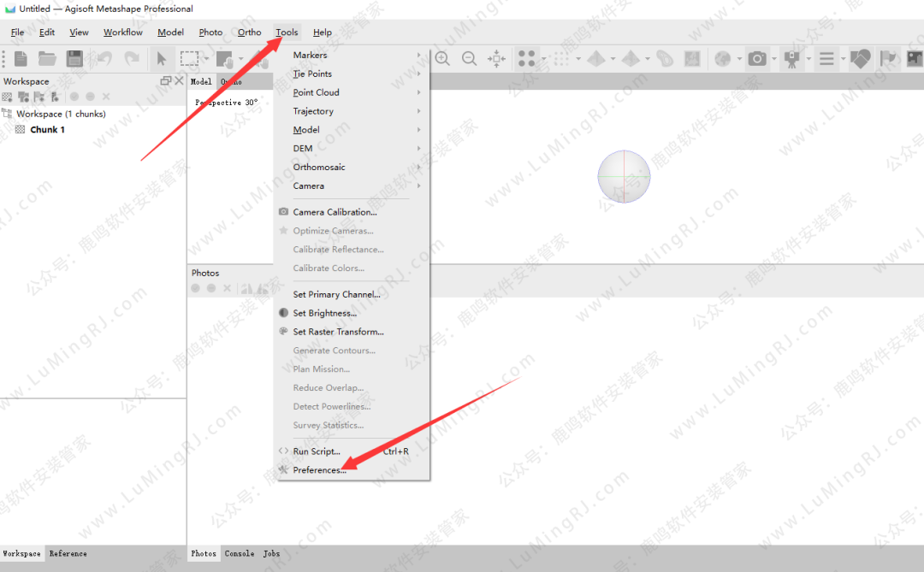
Task: Click the Perspective 30° view label
Action: 226,103
